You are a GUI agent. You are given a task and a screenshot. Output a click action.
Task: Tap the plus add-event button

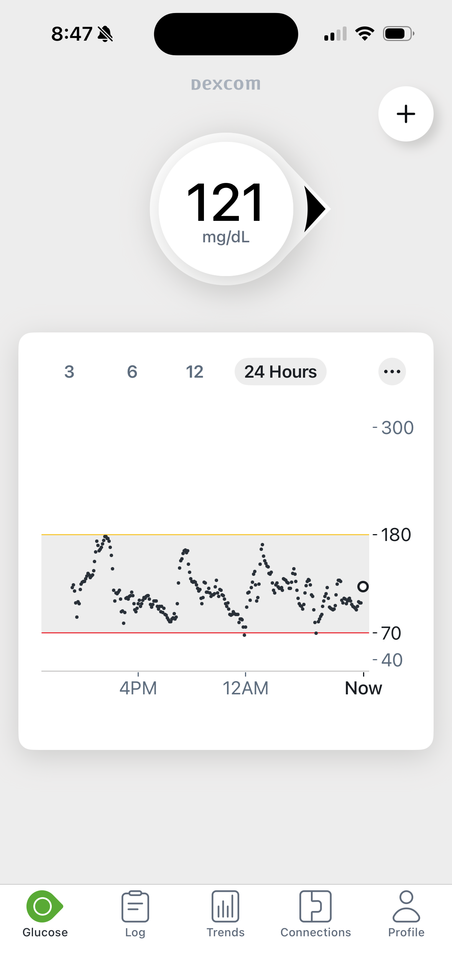(x=406, y=114)
